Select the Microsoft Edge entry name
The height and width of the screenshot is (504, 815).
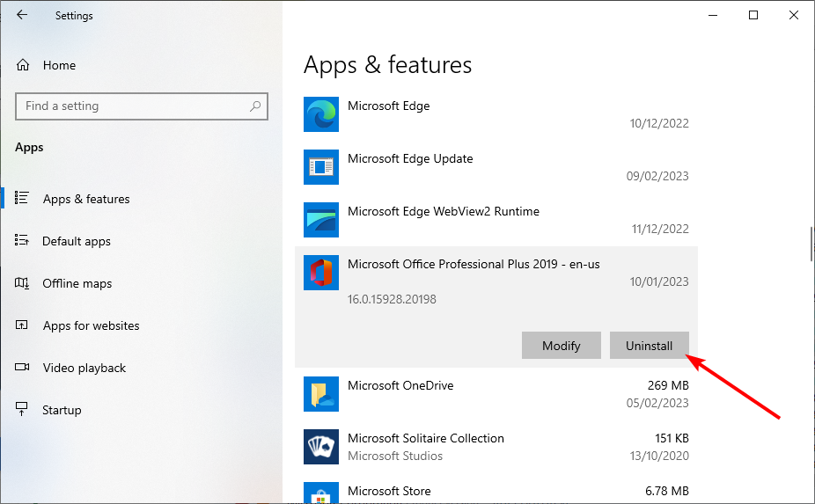(x=389, y=106)
